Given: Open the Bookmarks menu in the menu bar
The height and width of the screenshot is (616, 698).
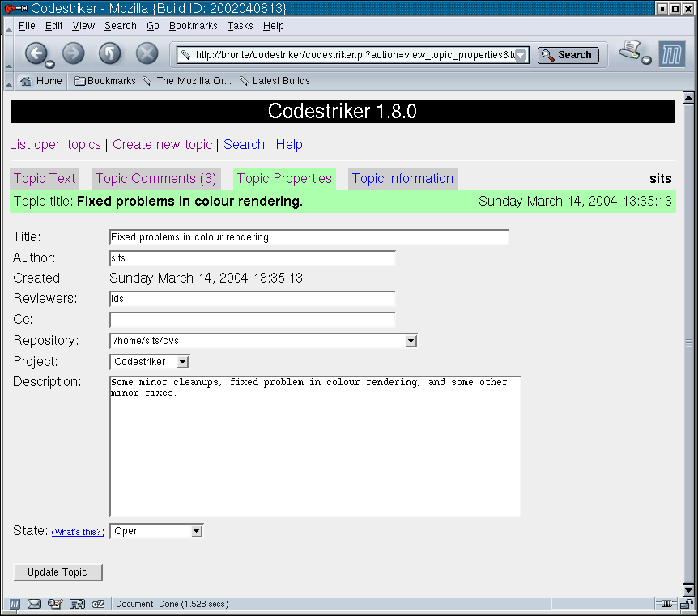Looking at the screenshot, I should tap(193, 26).
